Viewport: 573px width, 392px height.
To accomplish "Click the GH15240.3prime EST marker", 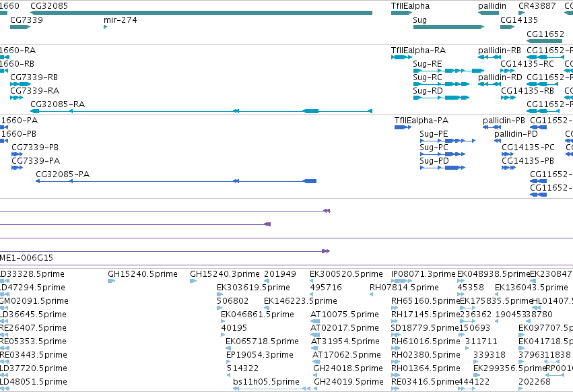I will (193, 281).
